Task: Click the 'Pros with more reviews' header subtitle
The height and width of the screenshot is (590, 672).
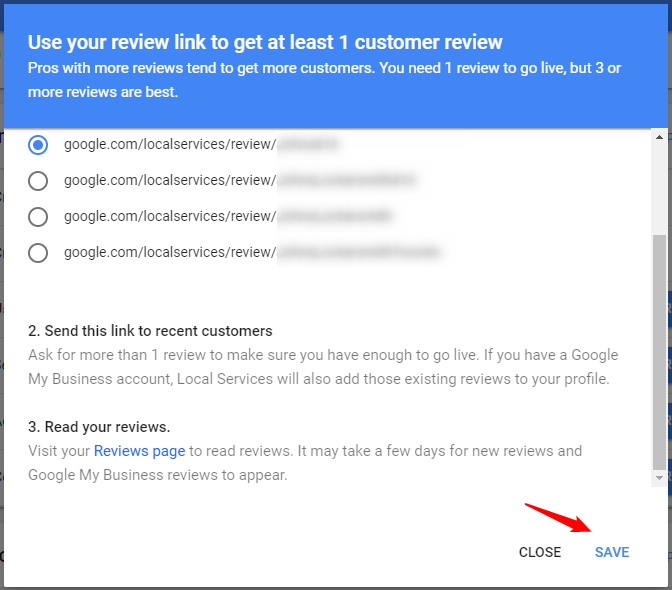Action: (x=324, y=79)
